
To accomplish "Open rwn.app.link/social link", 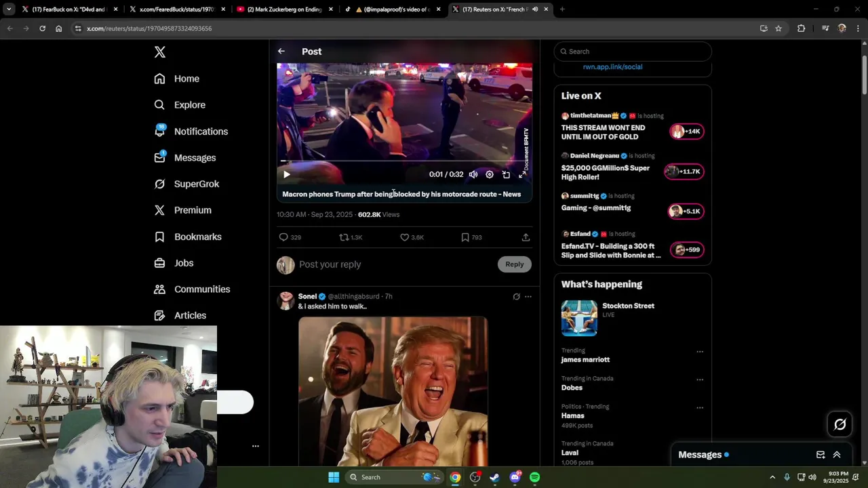I will (612, 67).
